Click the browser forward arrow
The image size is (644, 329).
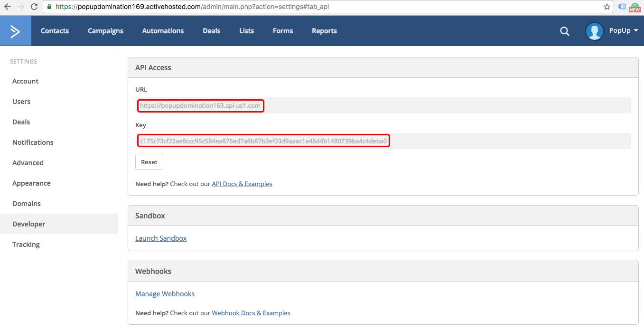pos(20,7)
